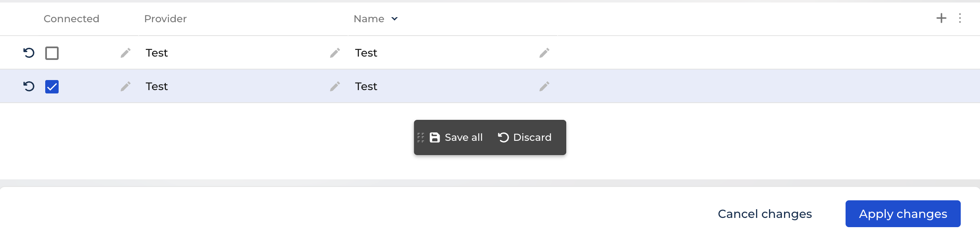Image resolution: width=980 pixels, height=233 pixels.
Task: Open the three-dot table options menu
Action: [x=960, y=18]
